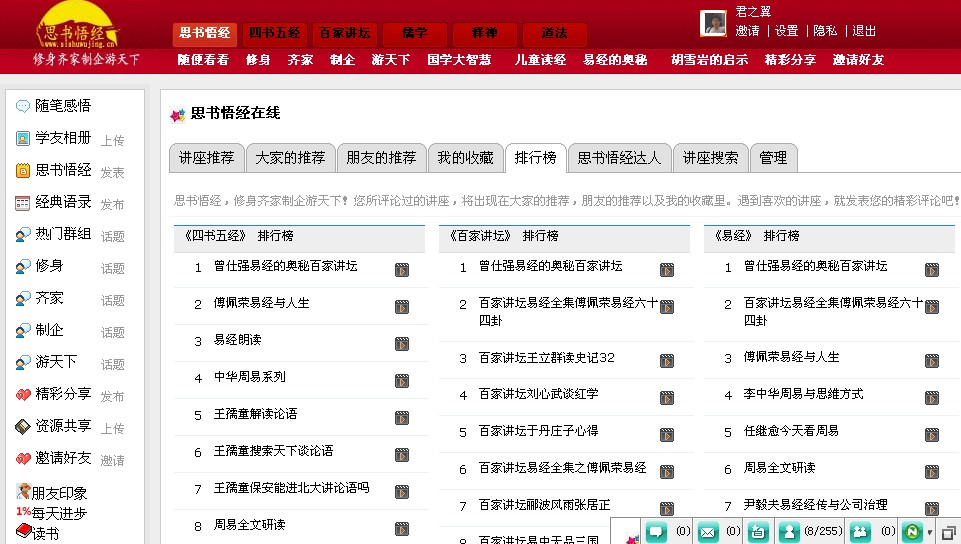Select the 百家讲坛 top navigation button
Image resolution: width=961 pixels, height=544 pixels.
[344, 33]
